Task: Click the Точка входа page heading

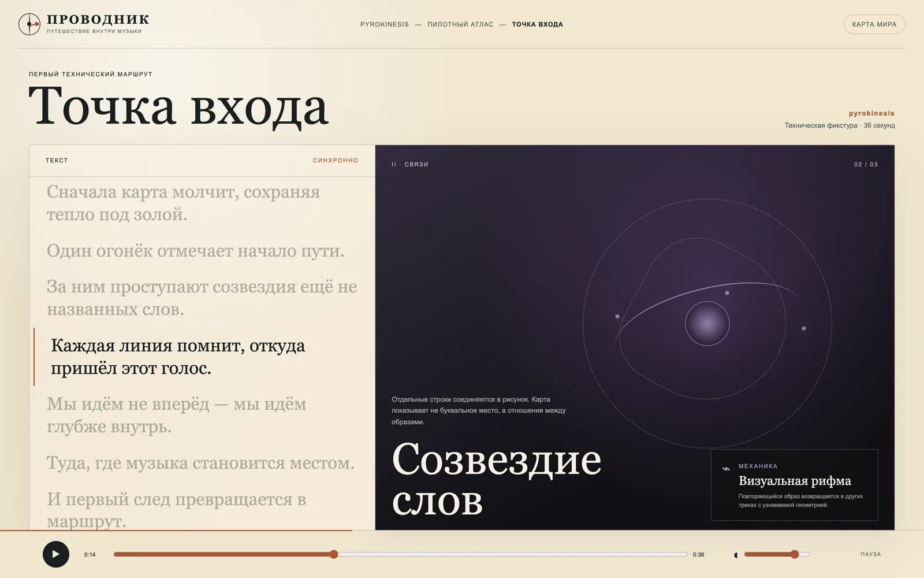Action: [178, 106]
